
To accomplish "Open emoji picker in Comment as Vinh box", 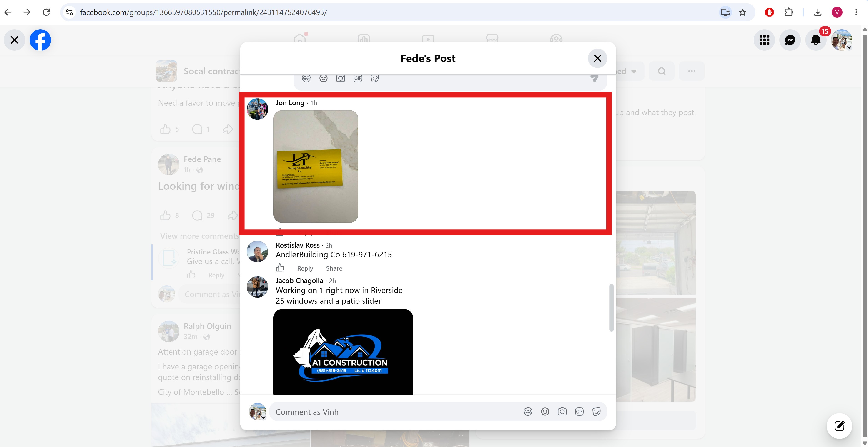I will point(545,412).
